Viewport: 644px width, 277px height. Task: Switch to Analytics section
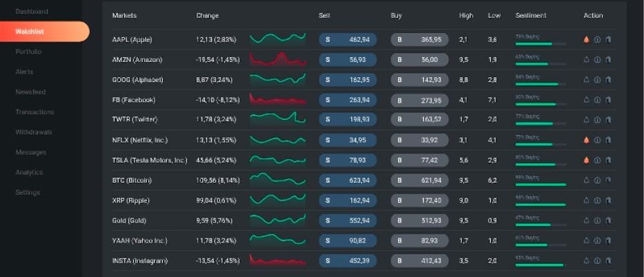tap(29, 172)
